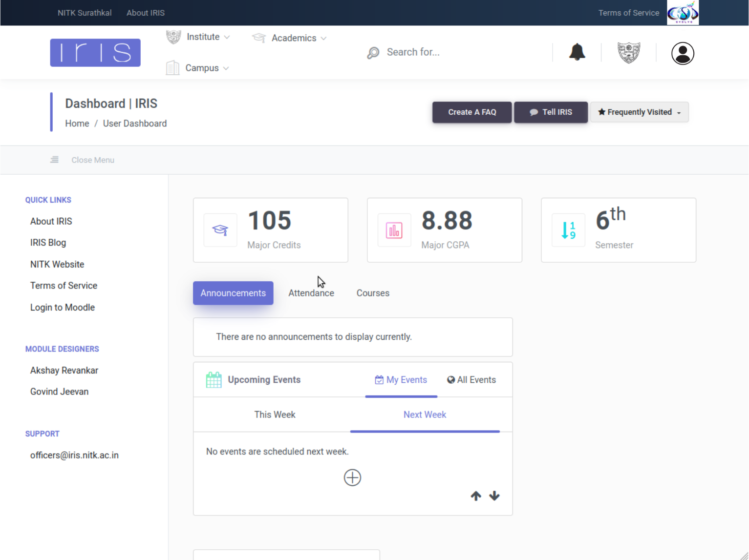
Task: Click the CSI logo in top bar
Action: tap(683, 13)
